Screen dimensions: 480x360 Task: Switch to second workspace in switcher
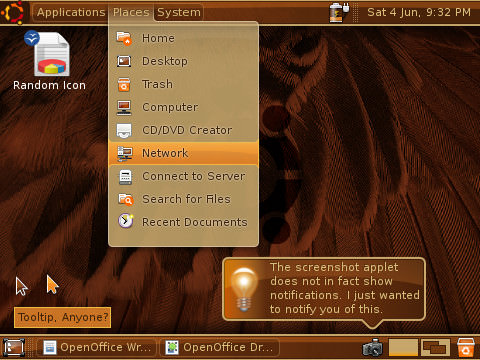[x=436, y=347]
